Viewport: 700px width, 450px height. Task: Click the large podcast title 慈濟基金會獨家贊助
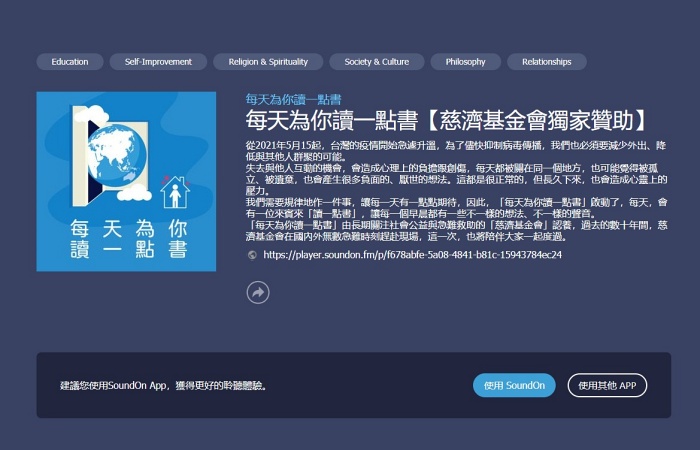click(446, 121)
